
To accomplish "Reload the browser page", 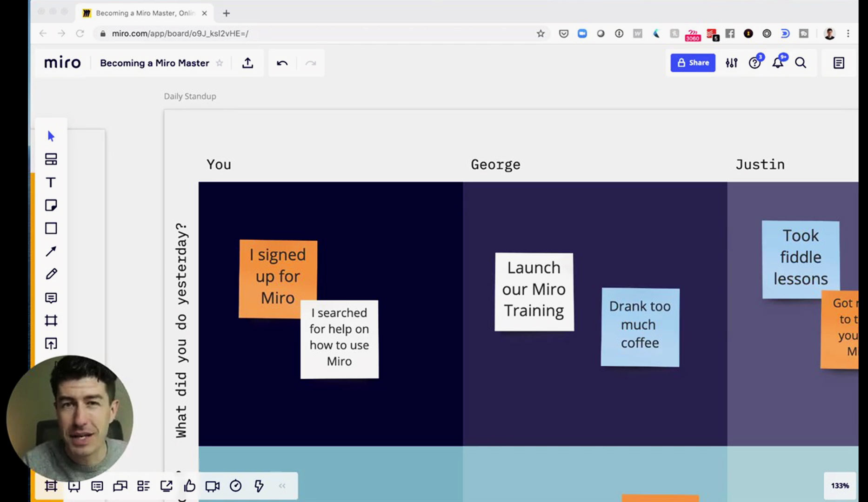I will point(80,33).
